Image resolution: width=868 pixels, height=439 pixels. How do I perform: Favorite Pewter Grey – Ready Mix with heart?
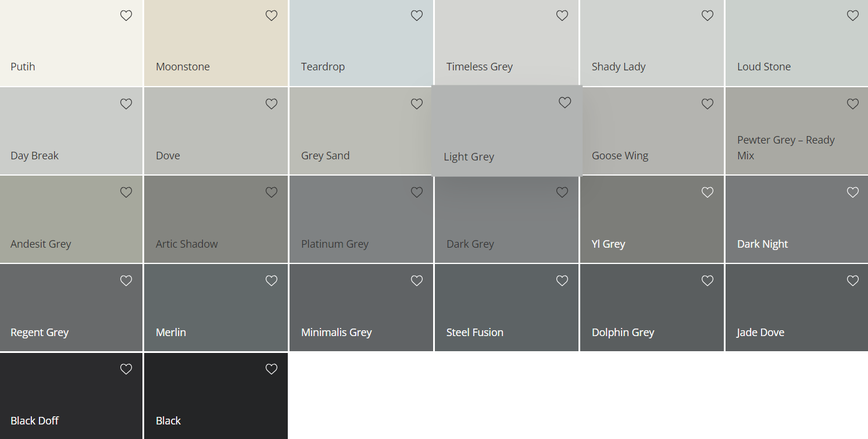click(x=853, y=104)
